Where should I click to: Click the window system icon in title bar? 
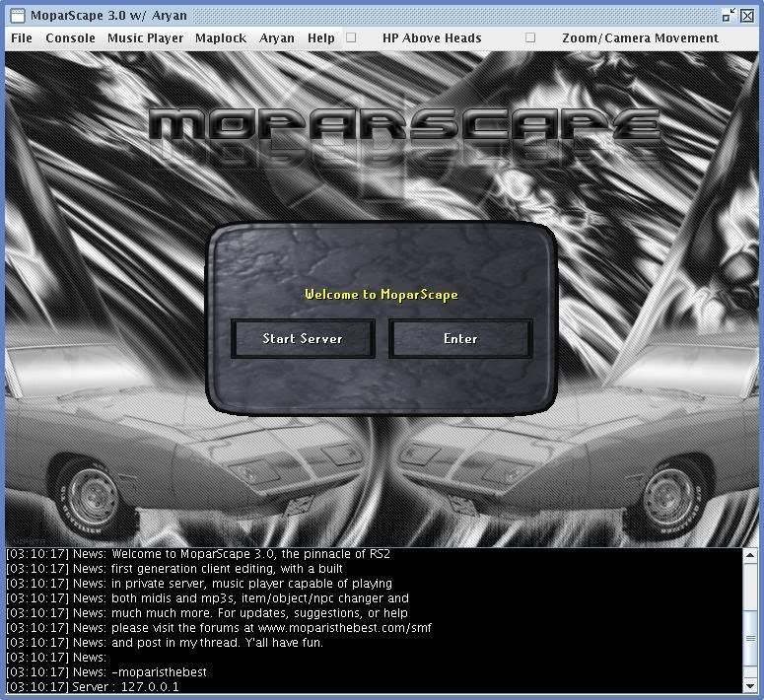coord(16,15)
